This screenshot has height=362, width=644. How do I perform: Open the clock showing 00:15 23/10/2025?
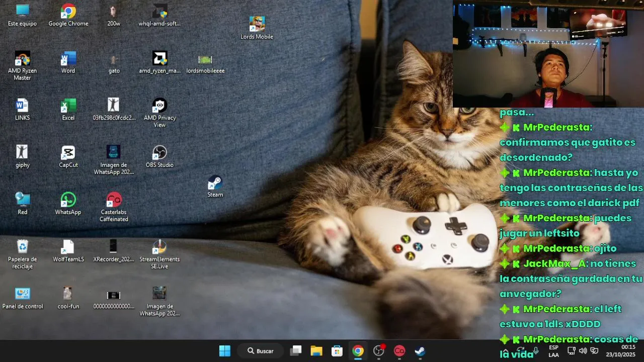(x=620, y=351)
